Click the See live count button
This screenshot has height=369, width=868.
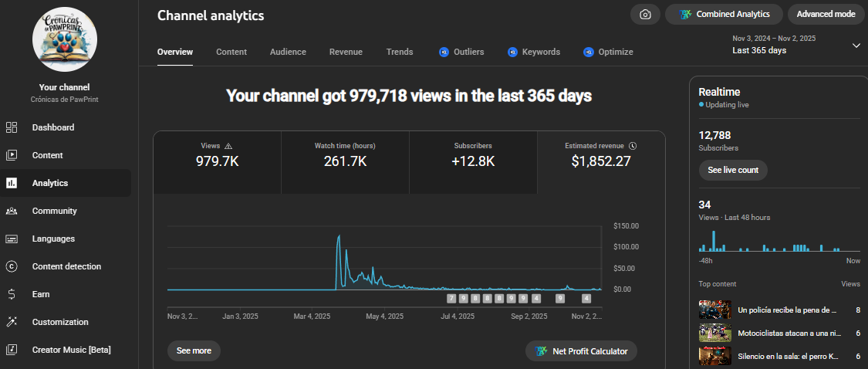(732, 170)
